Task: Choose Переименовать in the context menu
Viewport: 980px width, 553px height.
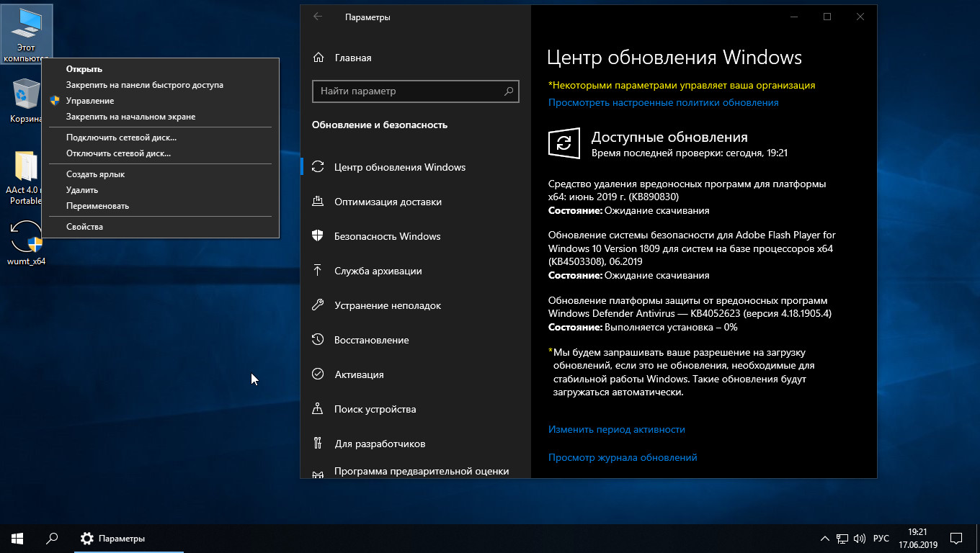Action: (x=160, y=206)
